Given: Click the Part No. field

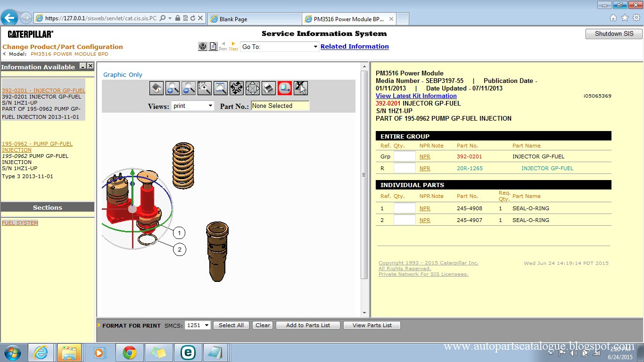Looking at the screenshot, I should [280, 106].
